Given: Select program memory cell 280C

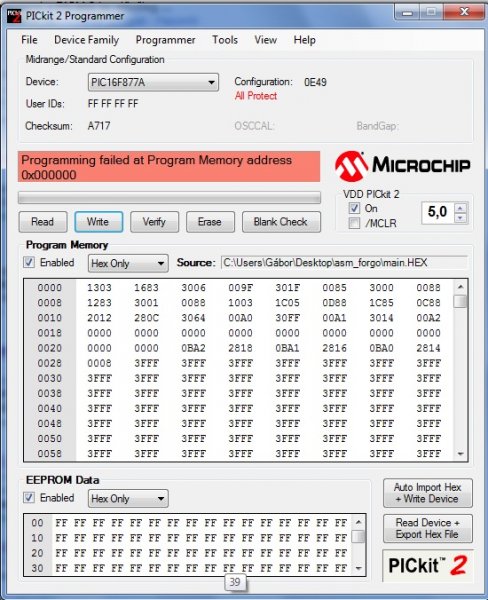Looking at the screenshot, I should tap(146, 318).
